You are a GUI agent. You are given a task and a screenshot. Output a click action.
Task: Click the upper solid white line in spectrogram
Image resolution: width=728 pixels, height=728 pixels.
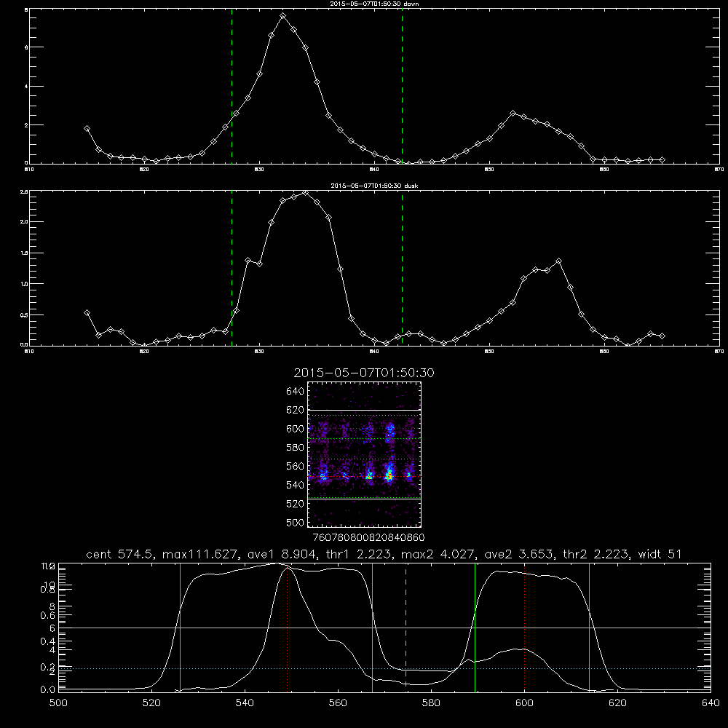[364, 411]
